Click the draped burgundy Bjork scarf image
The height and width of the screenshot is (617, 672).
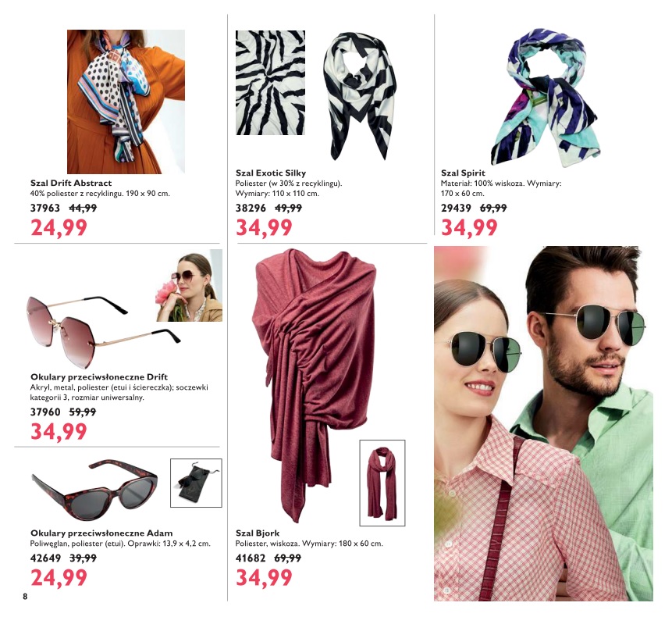315,385
